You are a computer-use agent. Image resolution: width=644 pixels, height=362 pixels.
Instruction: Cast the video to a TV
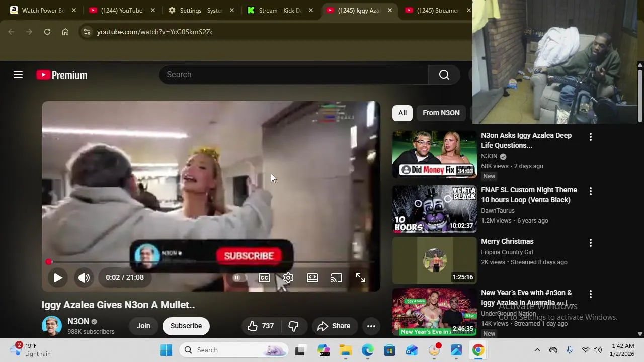click(x=337, y=278)
